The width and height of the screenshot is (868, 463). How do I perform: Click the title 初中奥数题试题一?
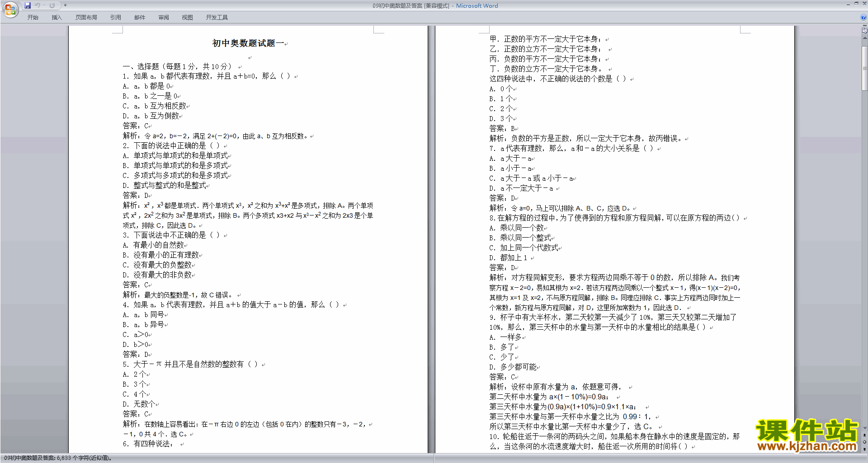[x=248, y=43]
